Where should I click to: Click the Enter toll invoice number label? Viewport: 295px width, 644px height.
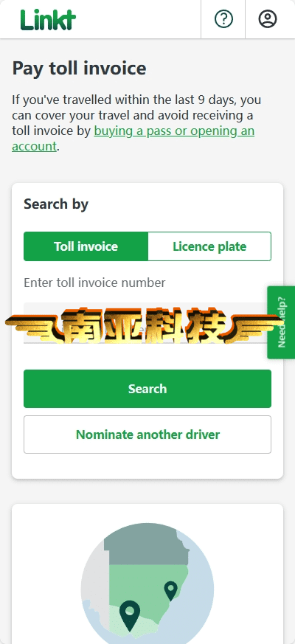(94, 283)
